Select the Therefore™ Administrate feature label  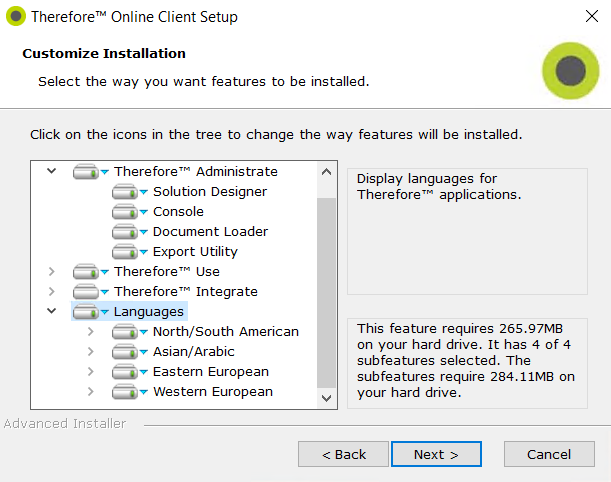coord(196,171)
